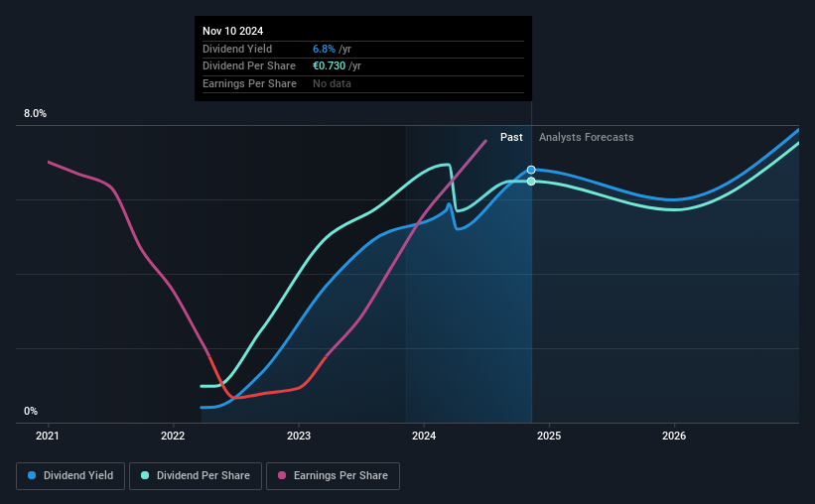Click the teal Dividend Per Share legend dot
Screen dimensions: 815x504
(x=145, y=475)
